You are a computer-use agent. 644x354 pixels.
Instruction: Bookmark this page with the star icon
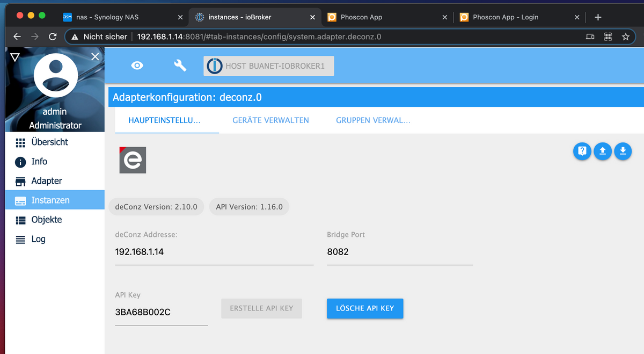625,37
